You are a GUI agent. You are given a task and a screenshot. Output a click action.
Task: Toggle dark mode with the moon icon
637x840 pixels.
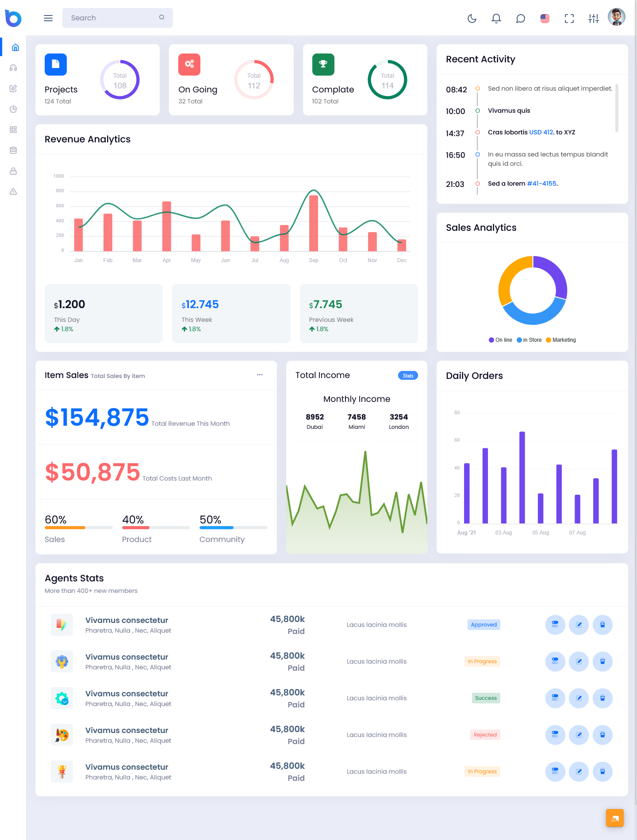472,19
